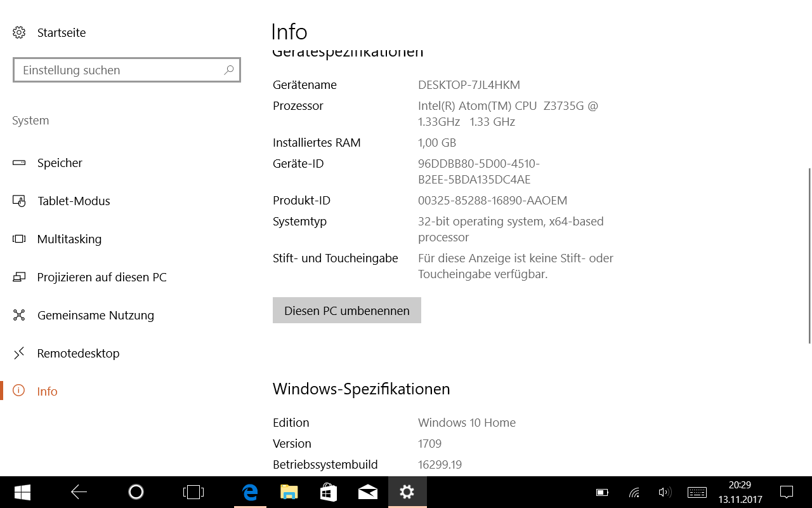Open File Explorer from taskbar
Image resolution: width=812 pixels, height=508 pixels.
tap(289, 492)
